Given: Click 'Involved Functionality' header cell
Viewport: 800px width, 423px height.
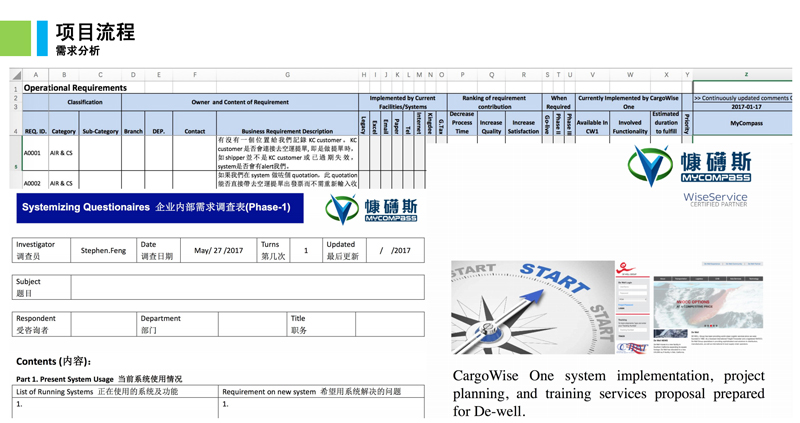Looking at the screenshot, I should [x=630, y=123].
